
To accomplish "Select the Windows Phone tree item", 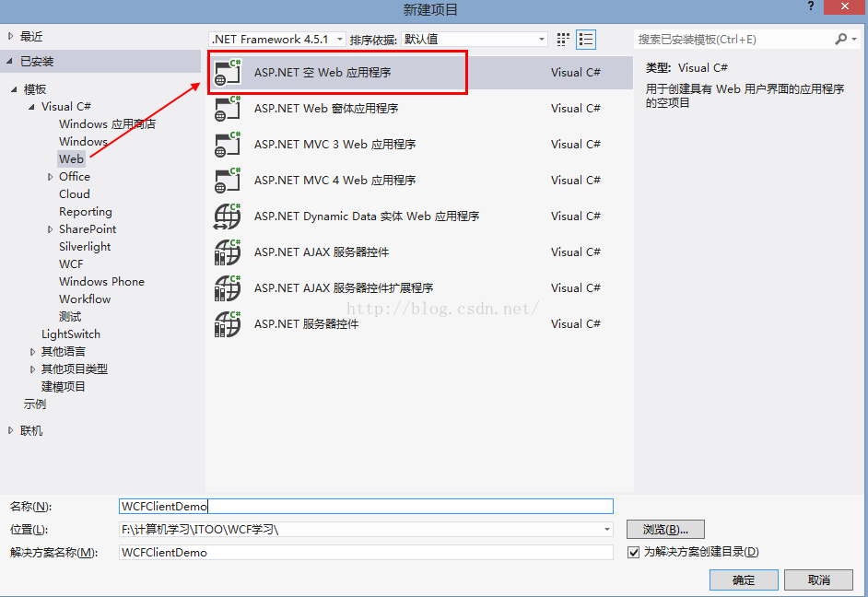I will pyautogui.click(x=102, y=282).
